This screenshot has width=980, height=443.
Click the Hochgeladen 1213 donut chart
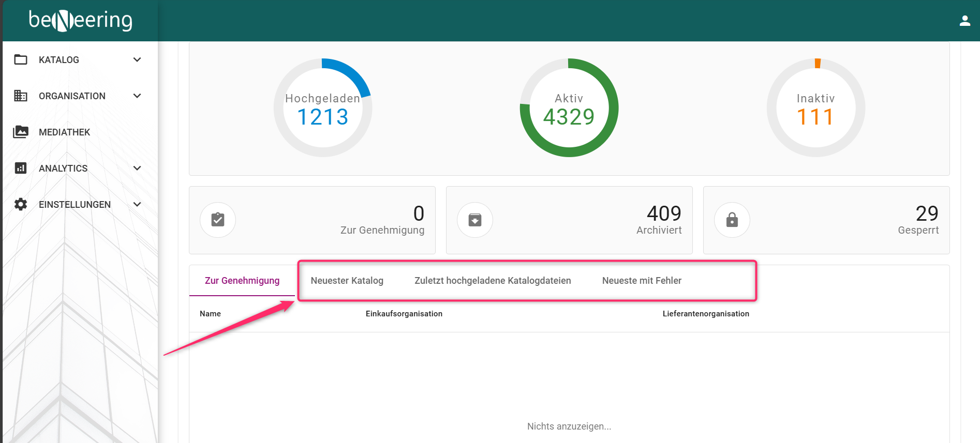point(322,108)
